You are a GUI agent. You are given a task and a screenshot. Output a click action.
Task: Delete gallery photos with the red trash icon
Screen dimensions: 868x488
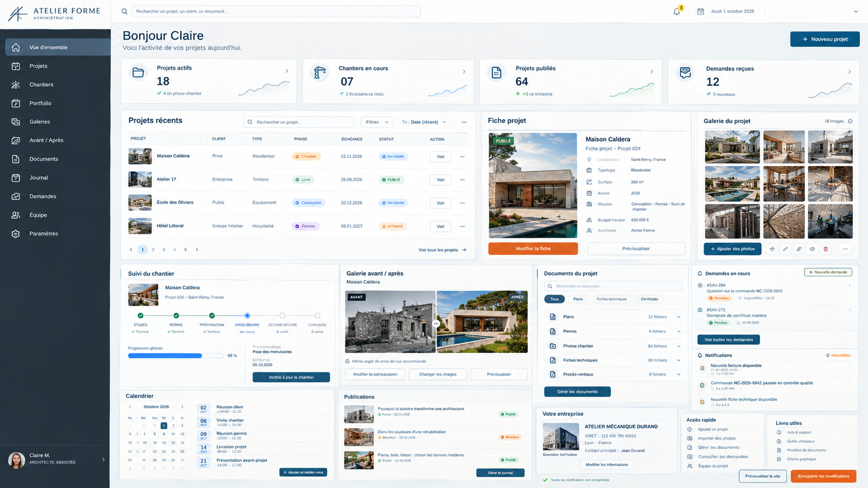pos(826,249)
